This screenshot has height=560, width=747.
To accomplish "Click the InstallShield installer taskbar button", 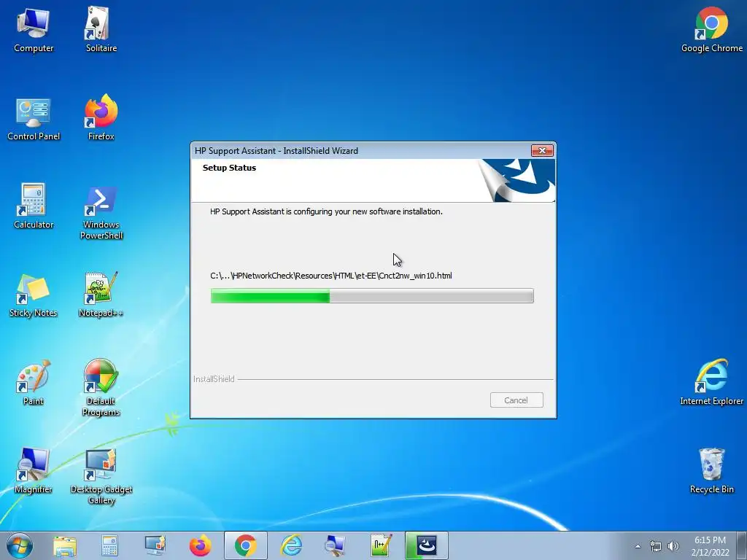I will click(426, 545).
